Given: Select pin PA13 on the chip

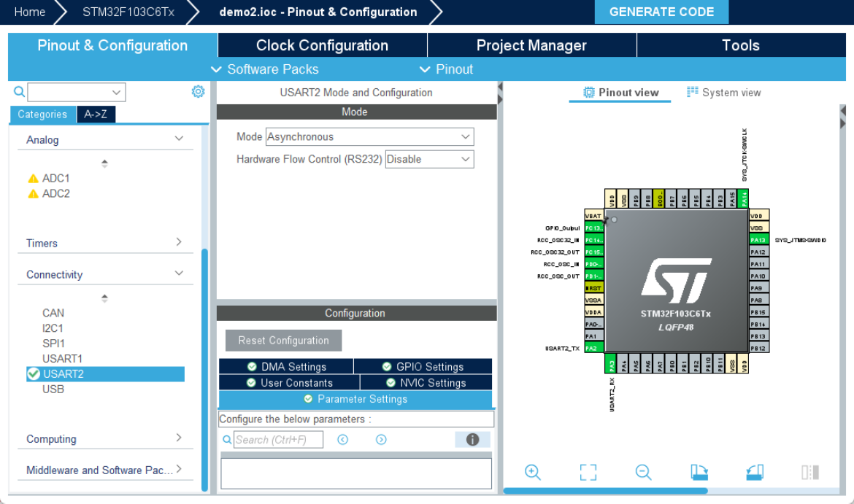Looking at the screenshot, I should click(759, 240).
